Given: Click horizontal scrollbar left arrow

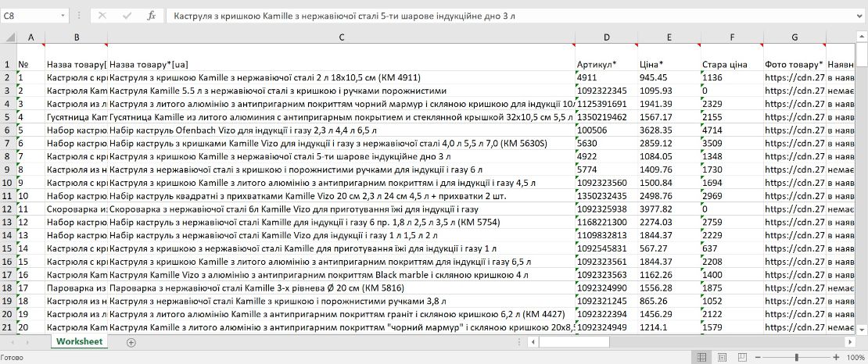Looking at the screenshot, I should point(533,342).
